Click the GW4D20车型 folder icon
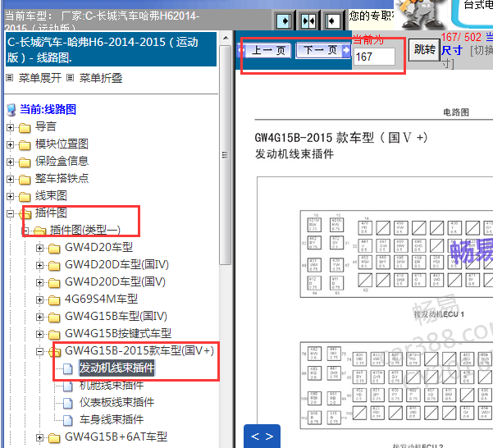The image size is (493, 448). pyautogui.click(x=54, y=249)
